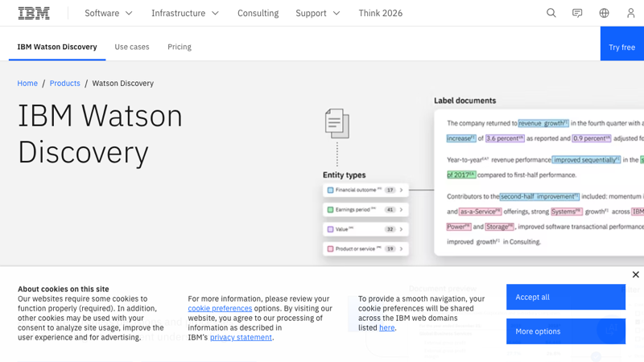Click the Try free button

(x=621, y=43)
